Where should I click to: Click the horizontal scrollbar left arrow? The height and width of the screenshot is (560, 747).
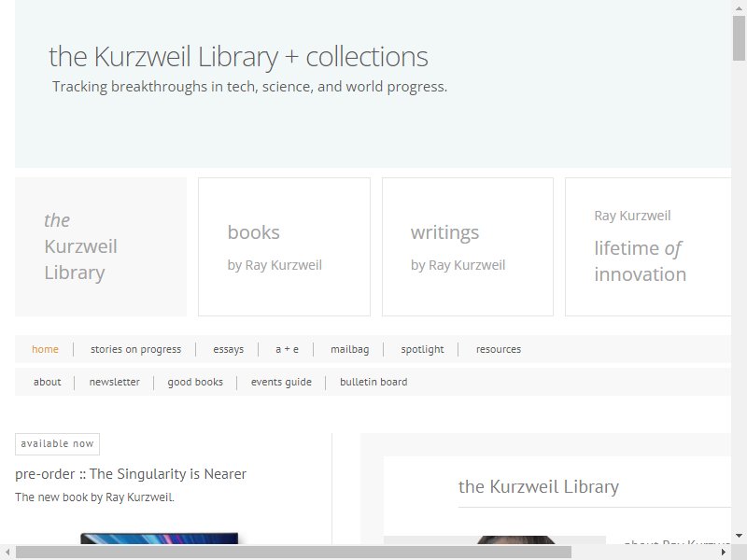7,553
